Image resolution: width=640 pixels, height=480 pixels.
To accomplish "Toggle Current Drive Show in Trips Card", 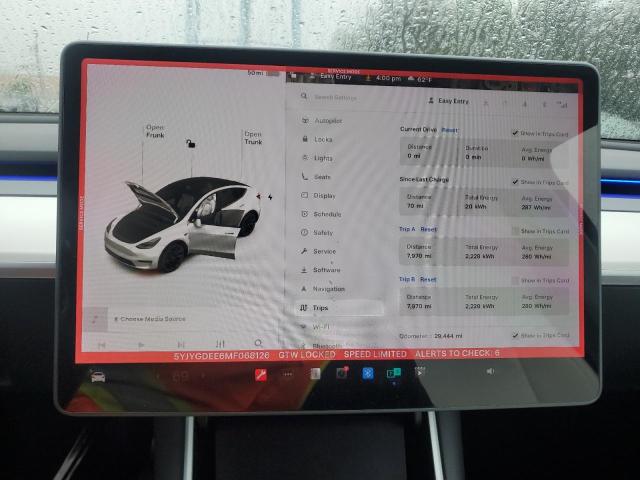I will (x=515, y=133).
